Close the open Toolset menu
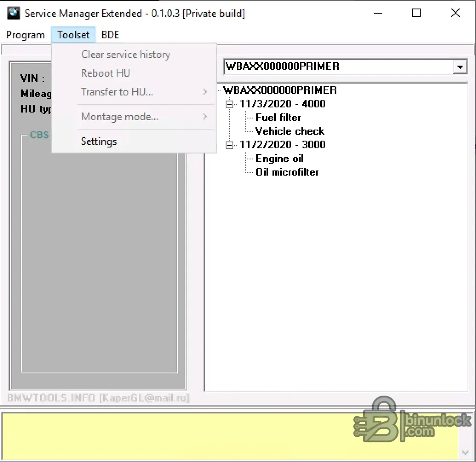The width and height of the screenshot is (476, 462). click(x=73, y=35)
